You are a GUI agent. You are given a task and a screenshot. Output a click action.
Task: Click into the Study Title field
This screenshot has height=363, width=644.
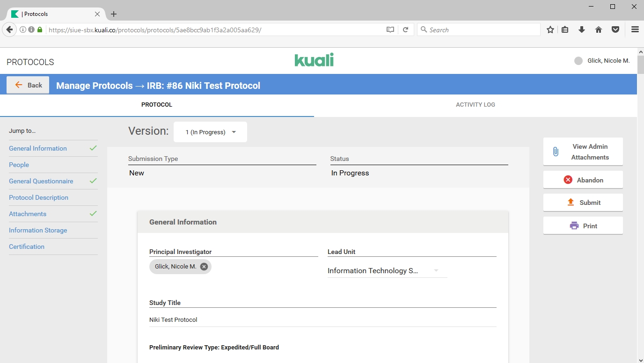tap(322, 319)
